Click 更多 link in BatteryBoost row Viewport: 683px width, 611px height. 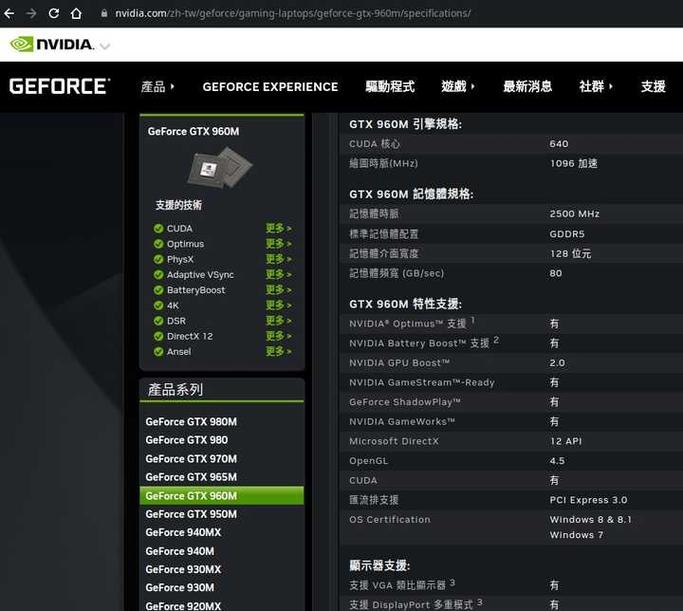point(278,290)
